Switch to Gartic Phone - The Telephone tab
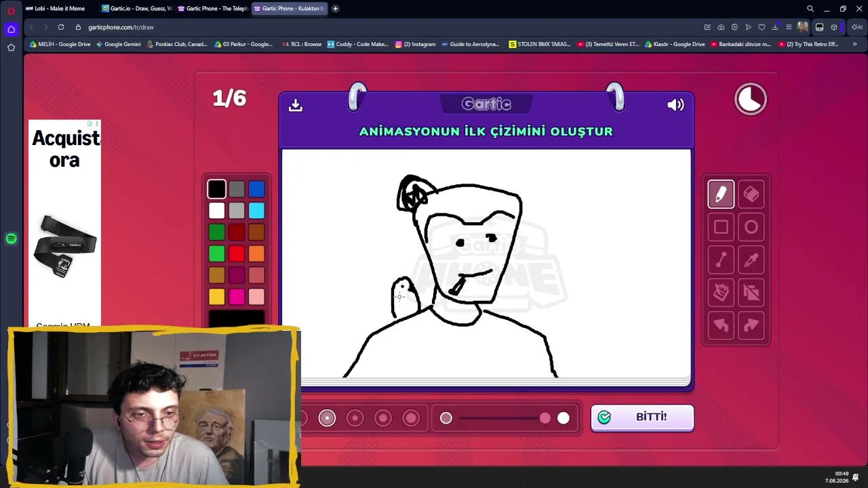Image resolution: width=868 pixels, height=488 pixels. pos(213,9)
